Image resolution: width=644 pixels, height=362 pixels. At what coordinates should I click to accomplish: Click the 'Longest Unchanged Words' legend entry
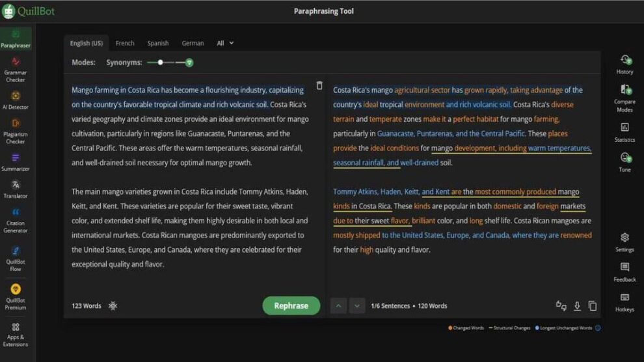(x=563, y=328)
